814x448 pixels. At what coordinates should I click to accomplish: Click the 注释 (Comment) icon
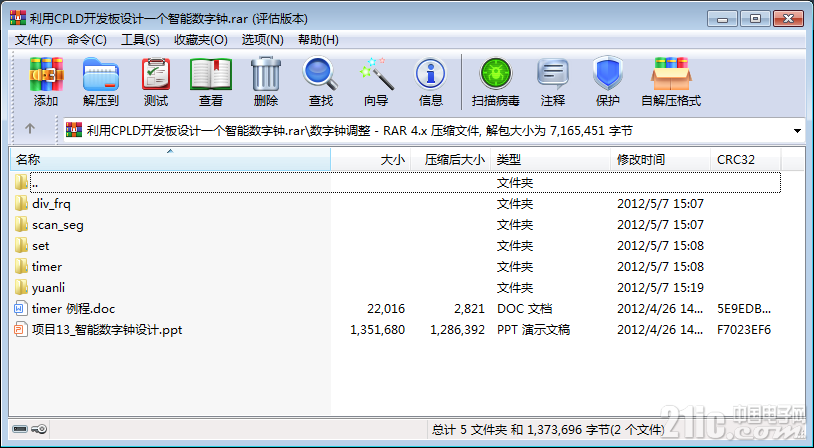tap(552, 74)
